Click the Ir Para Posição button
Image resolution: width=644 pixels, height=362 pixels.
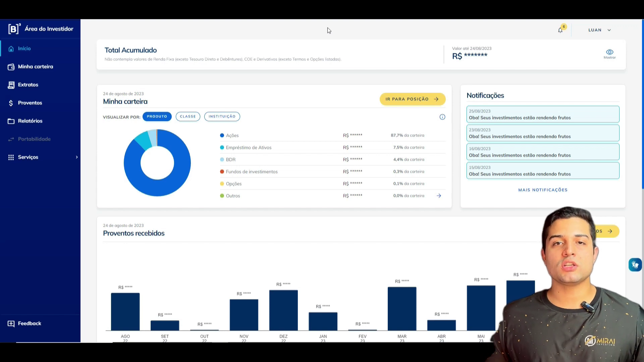click(412, 99)
